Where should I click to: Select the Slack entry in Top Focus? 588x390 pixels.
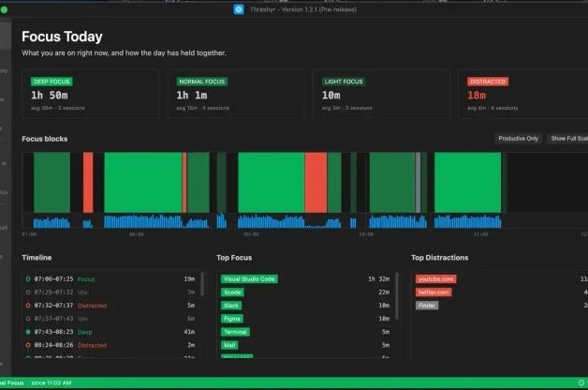click(x=231, y=306)
